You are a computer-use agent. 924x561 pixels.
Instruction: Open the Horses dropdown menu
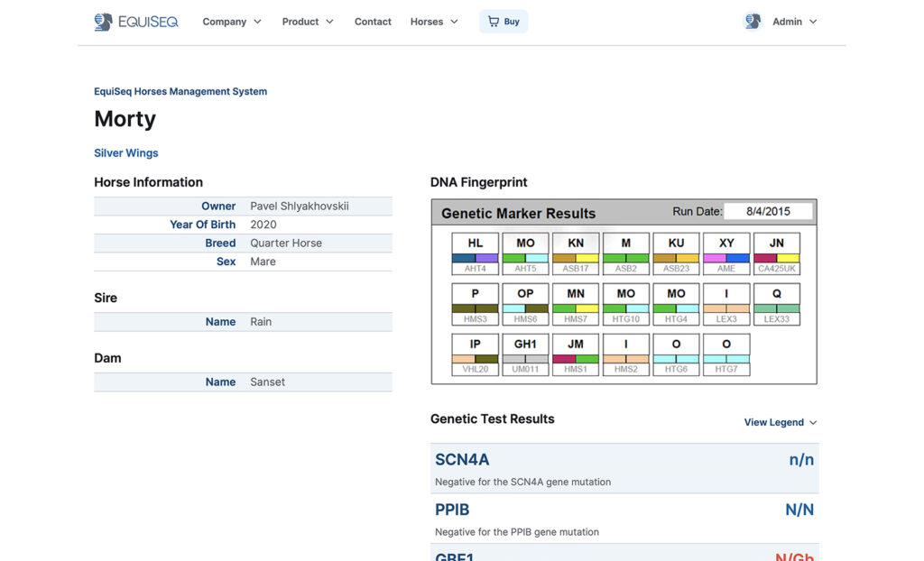[434, 22]
